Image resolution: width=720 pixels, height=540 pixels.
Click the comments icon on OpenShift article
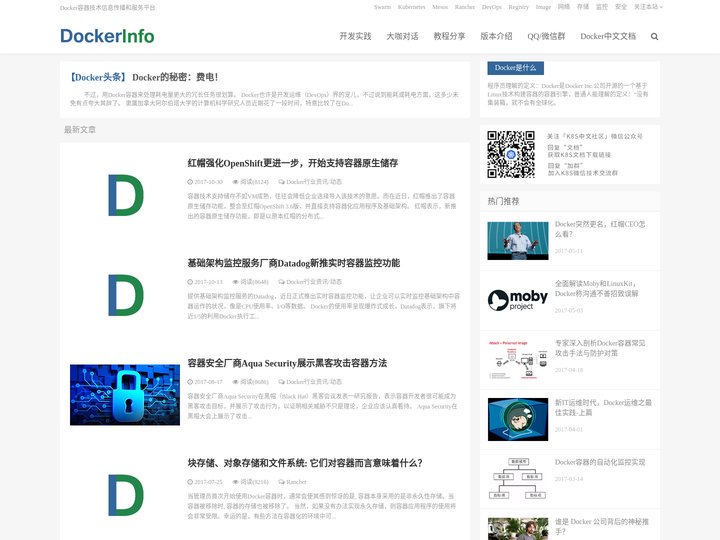coord(281,182)
